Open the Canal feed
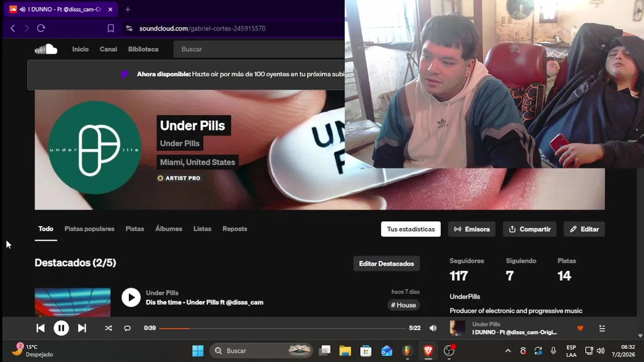 tap(108, 49)
